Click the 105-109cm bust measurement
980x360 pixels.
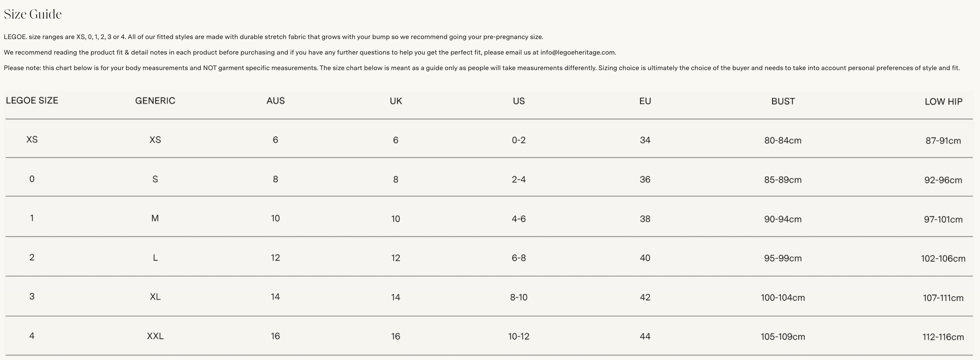point(783,337)
